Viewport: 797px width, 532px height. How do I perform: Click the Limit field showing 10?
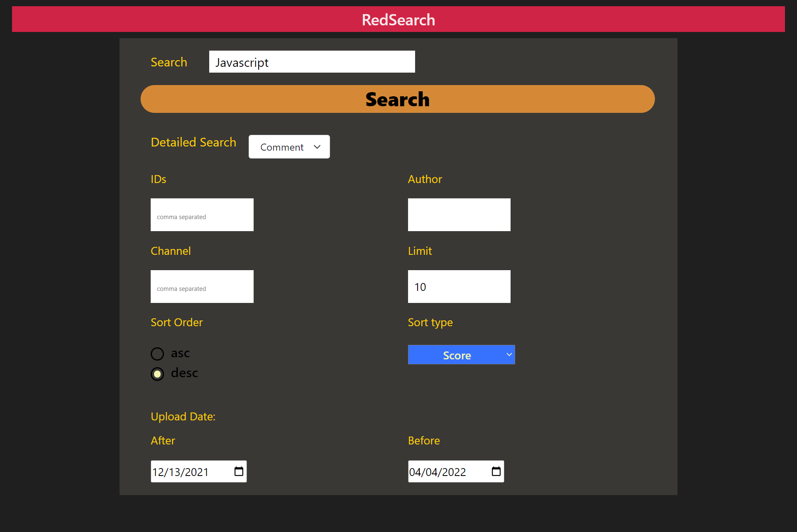(459, 287)
